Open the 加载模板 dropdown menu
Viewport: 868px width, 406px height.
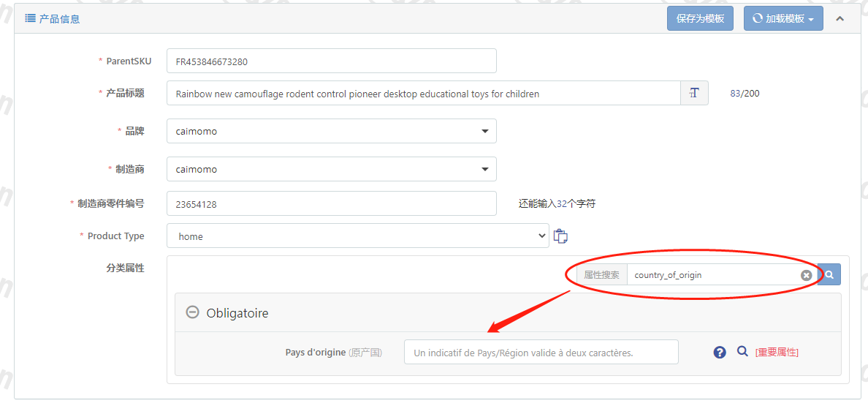point(783,18)
